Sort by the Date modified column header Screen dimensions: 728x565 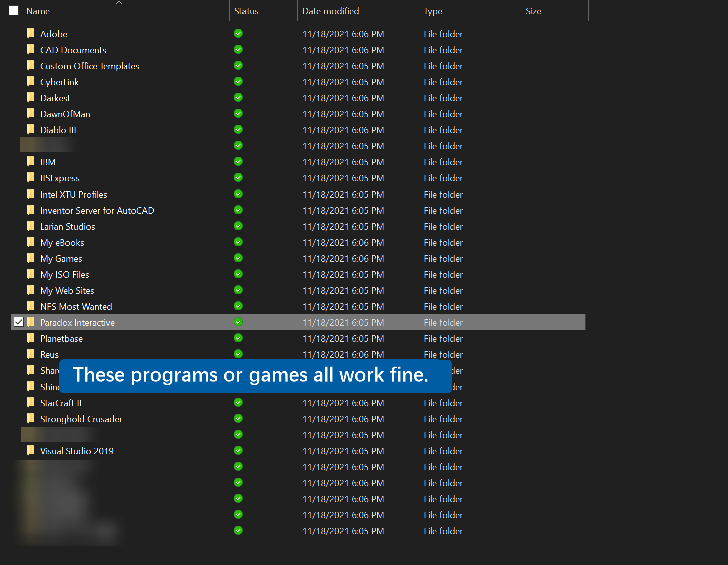pos(331,11)
